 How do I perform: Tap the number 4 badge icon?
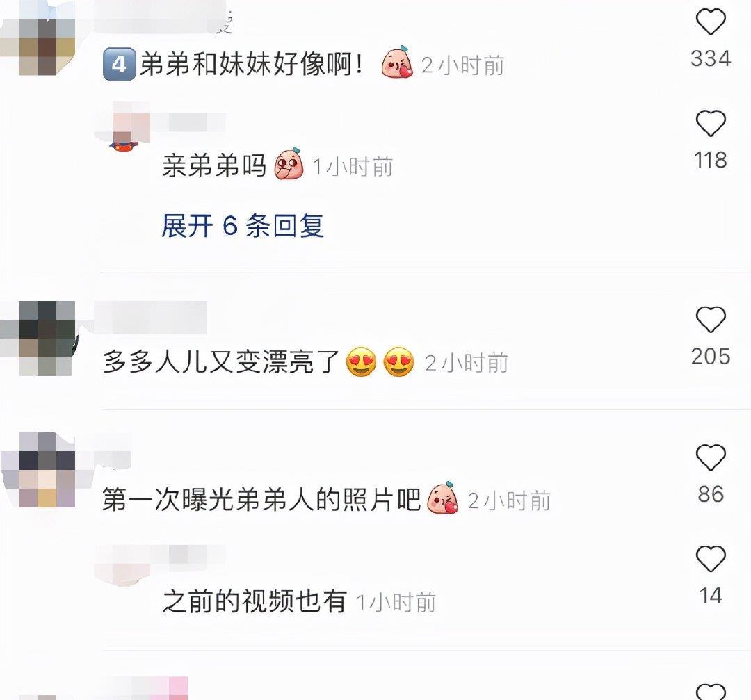coord(120,64)
